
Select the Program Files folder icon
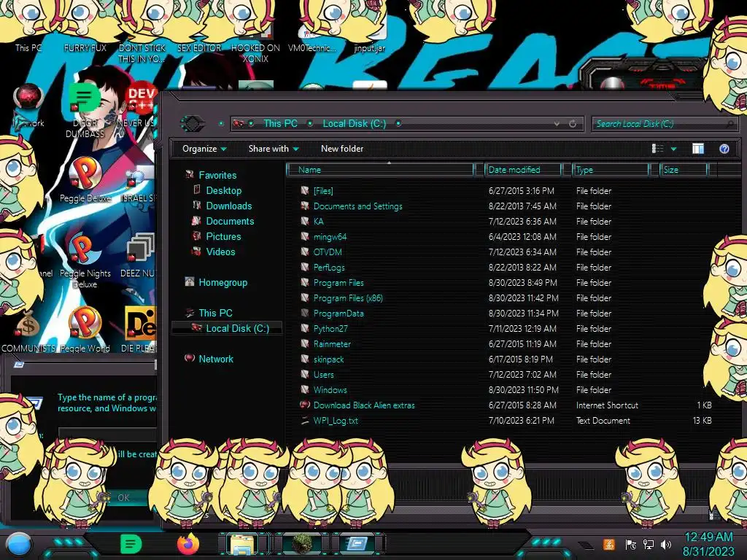coord(305,282)
